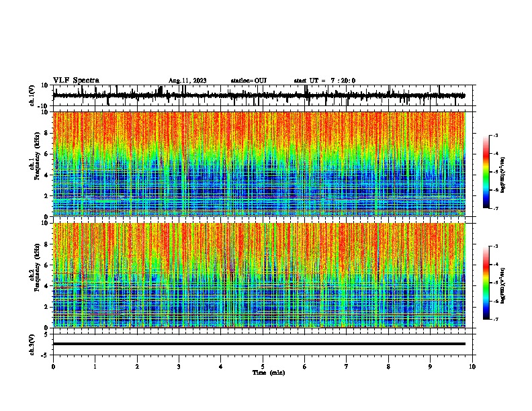Screen dimensions: 532x411
Task: Click the ch.2 spectrogram color scale bar
Action: click(486, 283)
